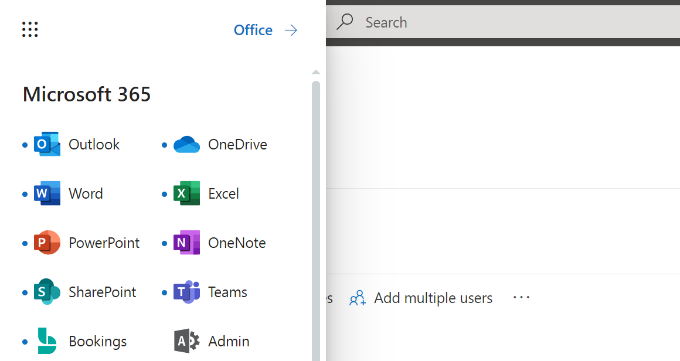Open the PowerPoint app icon
The height and width of the screenshot is (361, 680).
point(47,243)
